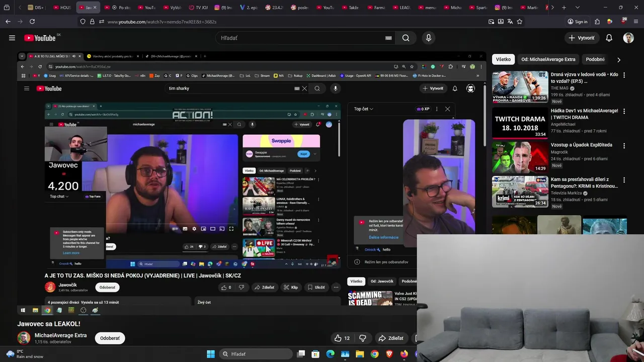Bookmark this page with the star icon
The width and height of the screenshot is (644, 362).
[520, 22]
